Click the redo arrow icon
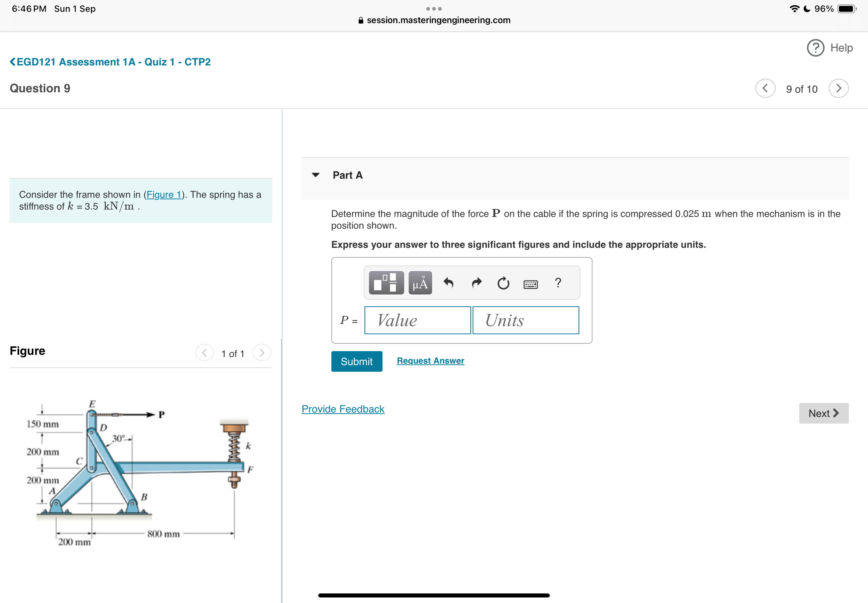The width and height of the screenshot is (868, 603). (x=477, y=283)
